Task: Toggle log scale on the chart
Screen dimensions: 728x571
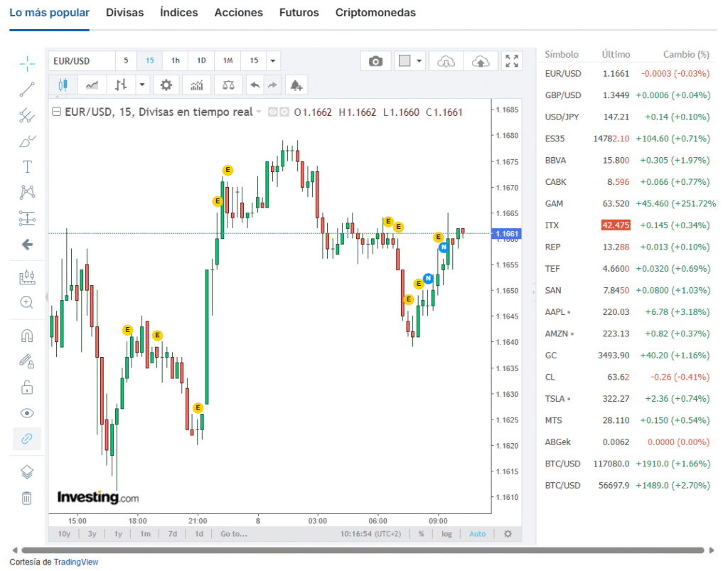Action: pos(446,534)
